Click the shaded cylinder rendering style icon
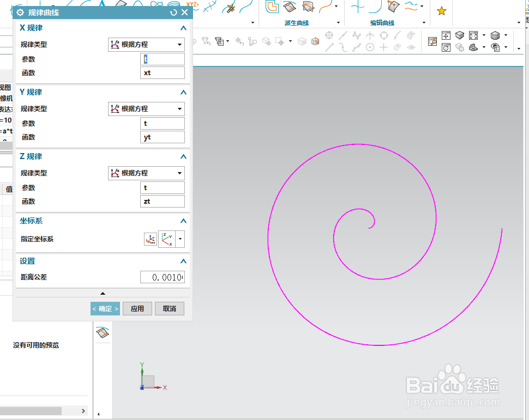The image size is (529, 420). click(495, 35)
